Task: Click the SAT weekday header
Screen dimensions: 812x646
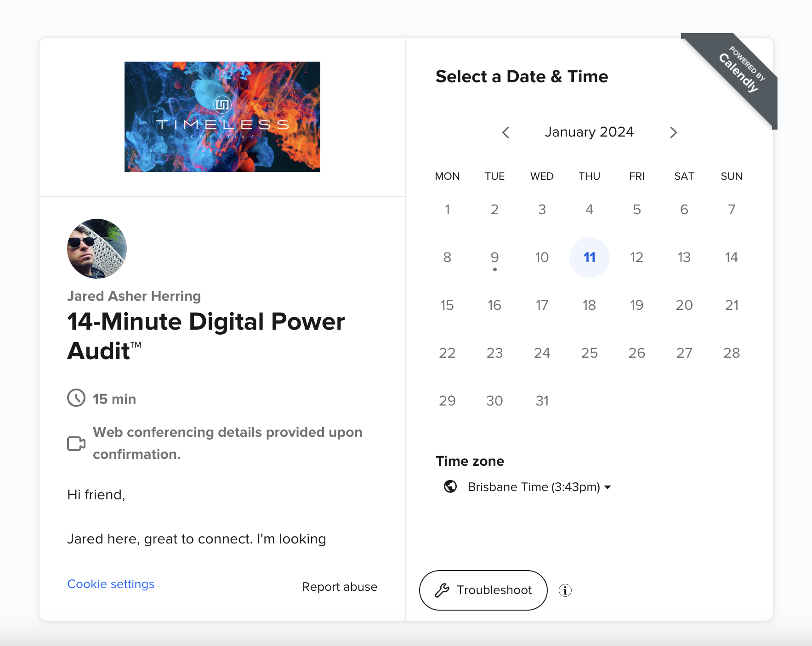Action: pyautogui.click(x=684, y=177)
